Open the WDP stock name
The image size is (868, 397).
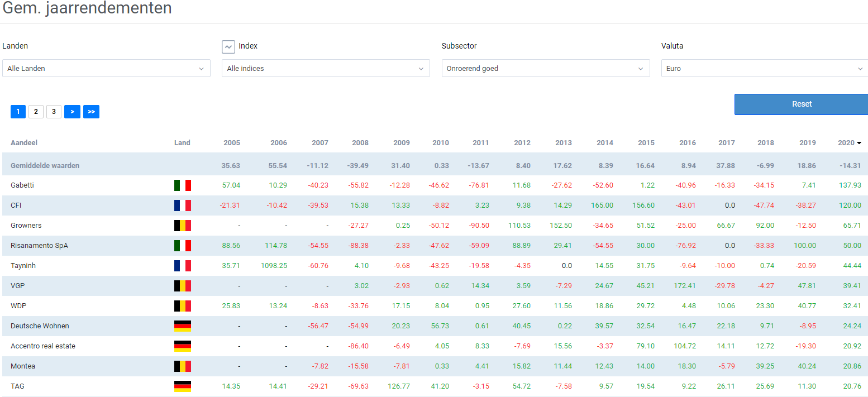coord(18,306)
